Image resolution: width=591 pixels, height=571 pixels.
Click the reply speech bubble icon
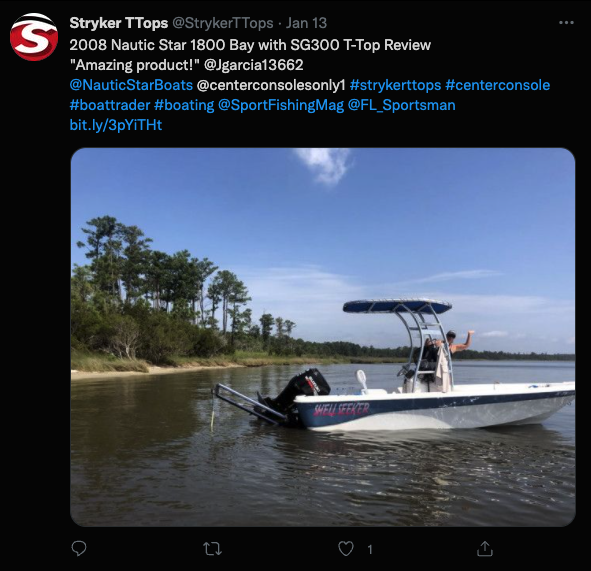pos(79,548)
